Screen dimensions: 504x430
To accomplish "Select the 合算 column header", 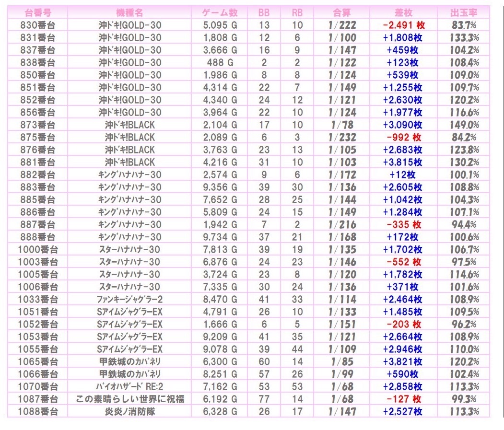I will (342, 12).
